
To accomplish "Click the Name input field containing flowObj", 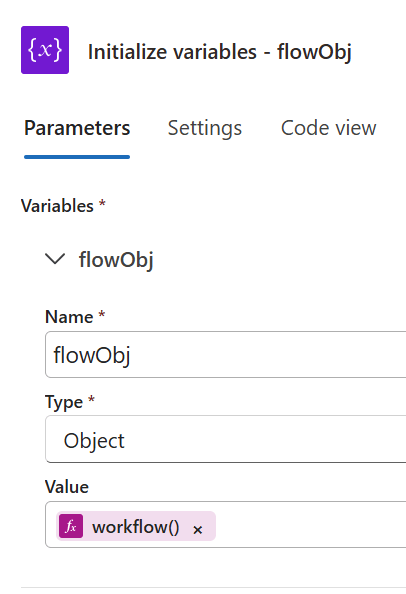I will coord(226,354).
